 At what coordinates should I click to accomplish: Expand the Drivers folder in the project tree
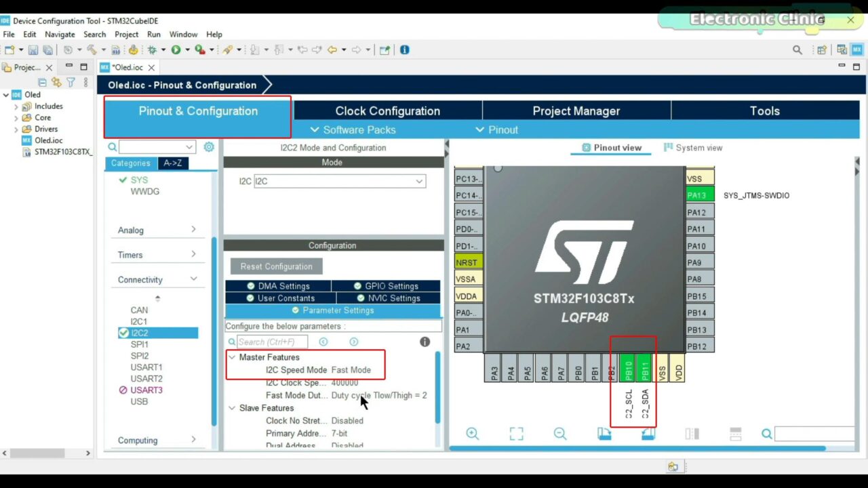click(x=16, y=129)
